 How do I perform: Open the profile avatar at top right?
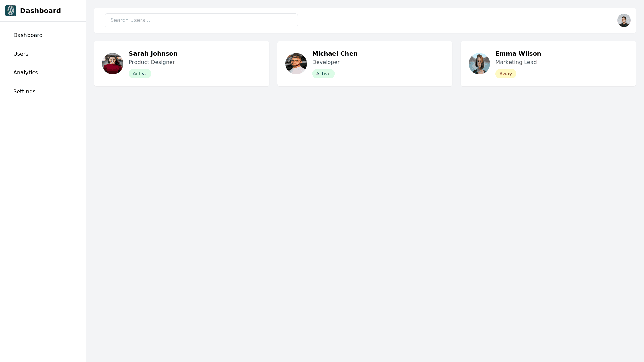coord(624,20)
